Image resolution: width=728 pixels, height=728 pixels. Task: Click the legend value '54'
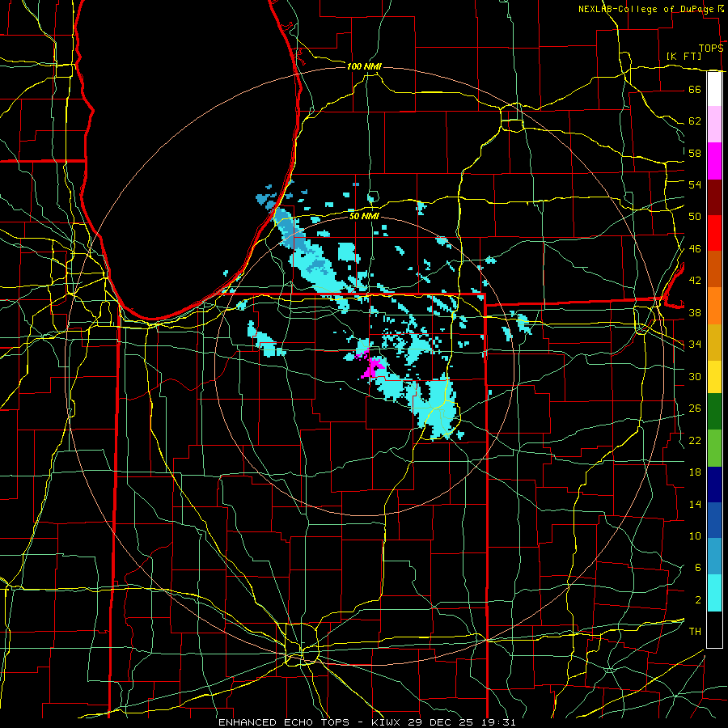point(695,184)
